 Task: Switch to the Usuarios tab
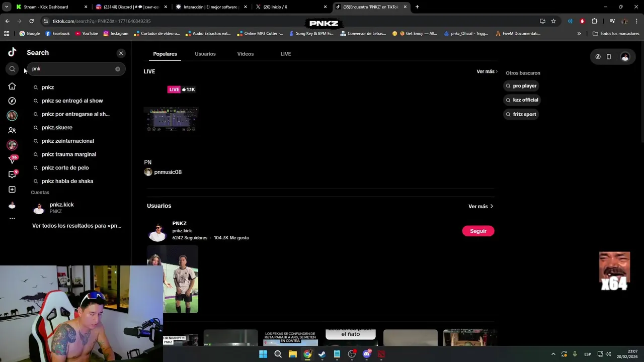tap(205, 54)
